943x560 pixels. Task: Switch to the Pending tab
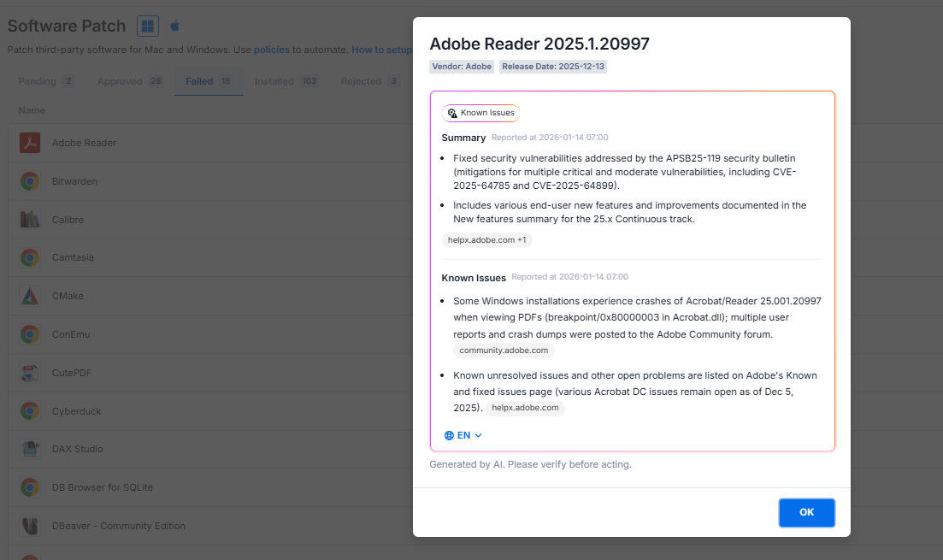[x=45, y=81]
